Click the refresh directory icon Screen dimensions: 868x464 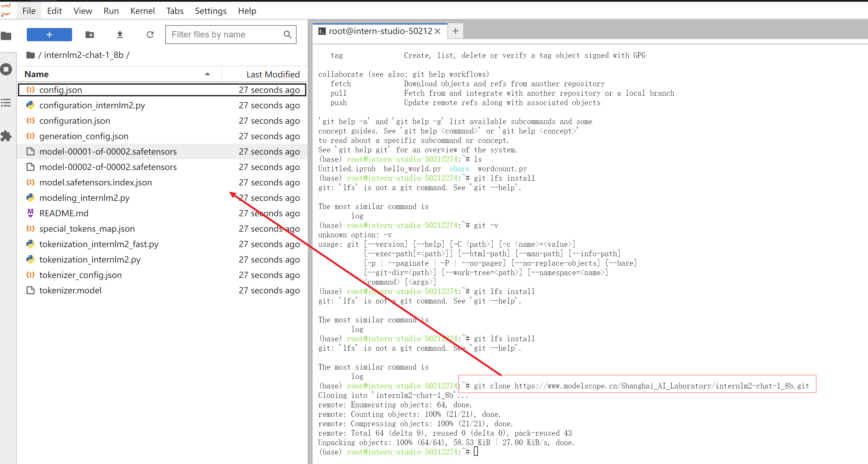coord(149,34)
